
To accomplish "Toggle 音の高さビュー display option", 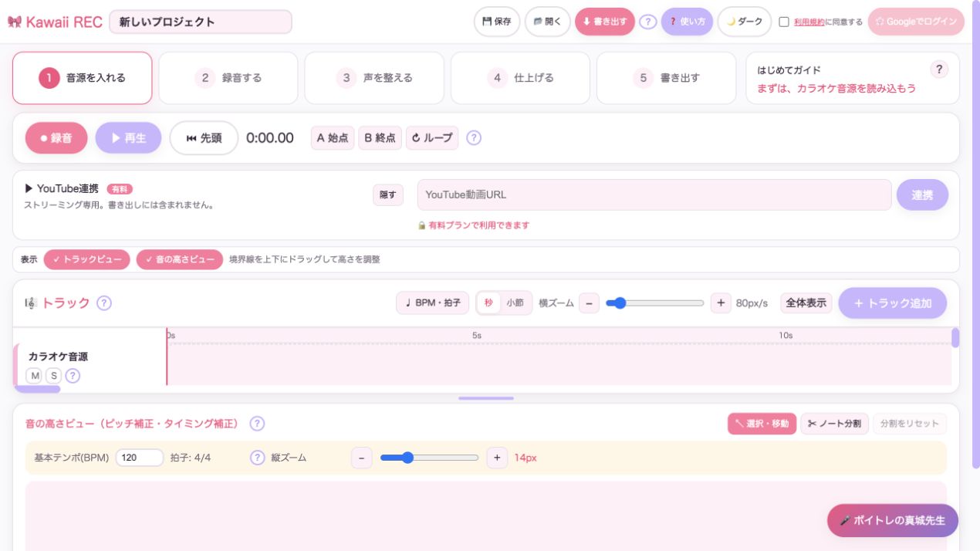I will (180, 259).
